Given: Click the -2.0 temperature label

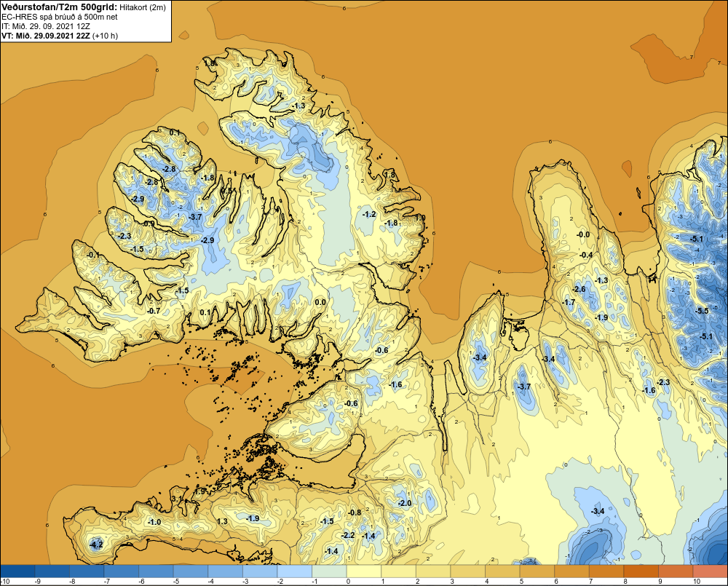Looking at the screenshot, I should tap(405, 503).
